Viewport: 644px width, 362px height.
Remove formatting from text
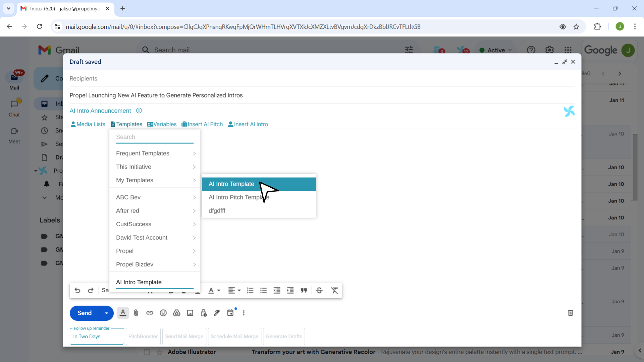[335, 291]
